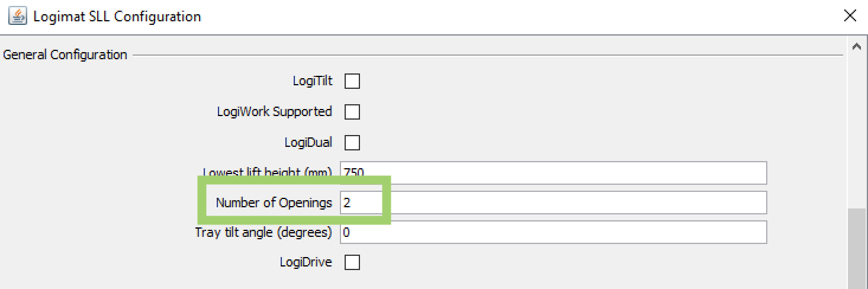Screen dimensions: 868x289
Task: Select the Tray tilt angle input
Action: tap(554, 232)
